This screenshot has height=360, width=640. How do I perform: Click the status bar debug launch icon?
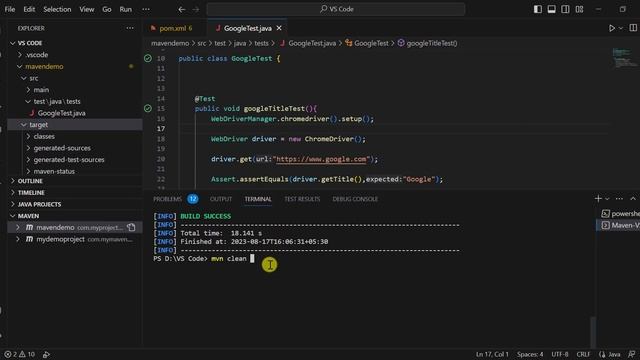46,354
